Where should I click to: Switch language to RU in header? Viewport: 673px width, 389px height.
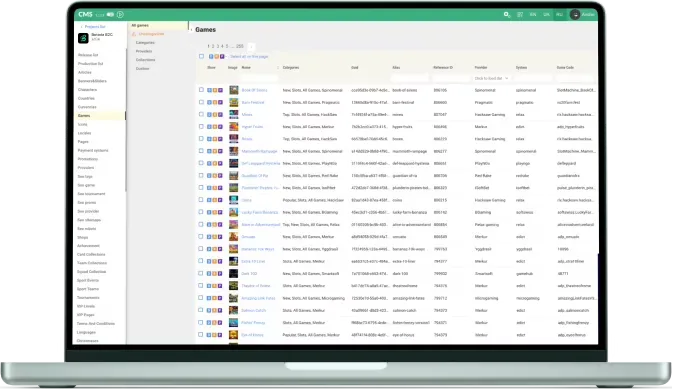[559, 15]
